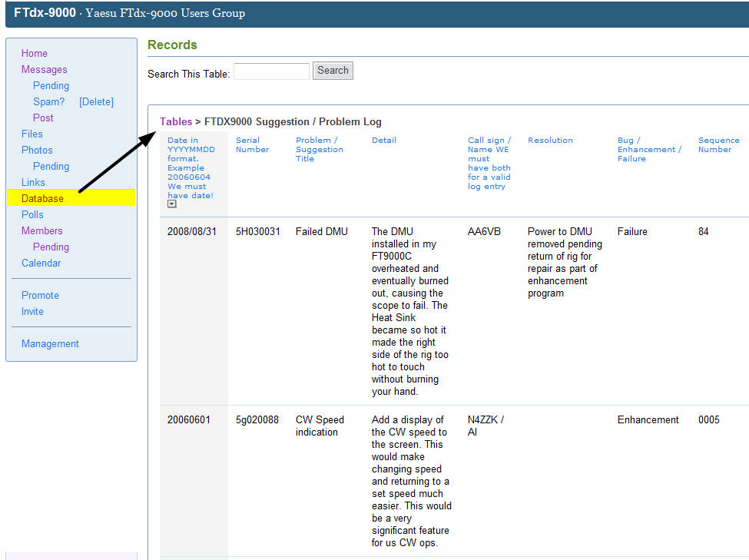Go to the Photos section
Image resolution: width=749 pixels, height=560 pixels.
pos(38,150)
